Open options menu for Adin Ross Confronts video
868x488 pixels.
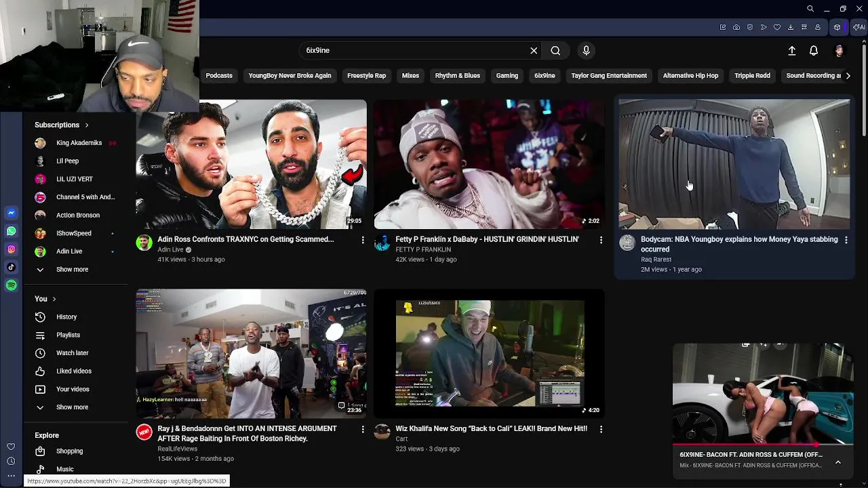click(363, 240)
